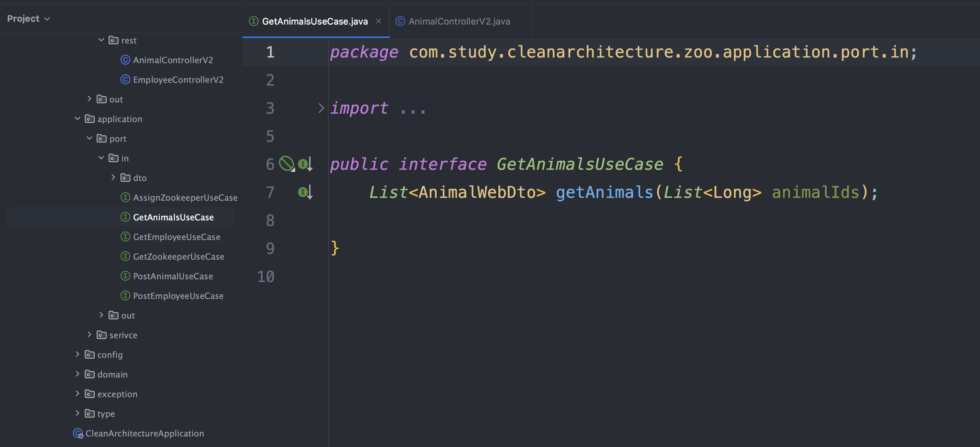The image size is (980, 447).
Task: Expand the config folder
Action: coord(77,354)
